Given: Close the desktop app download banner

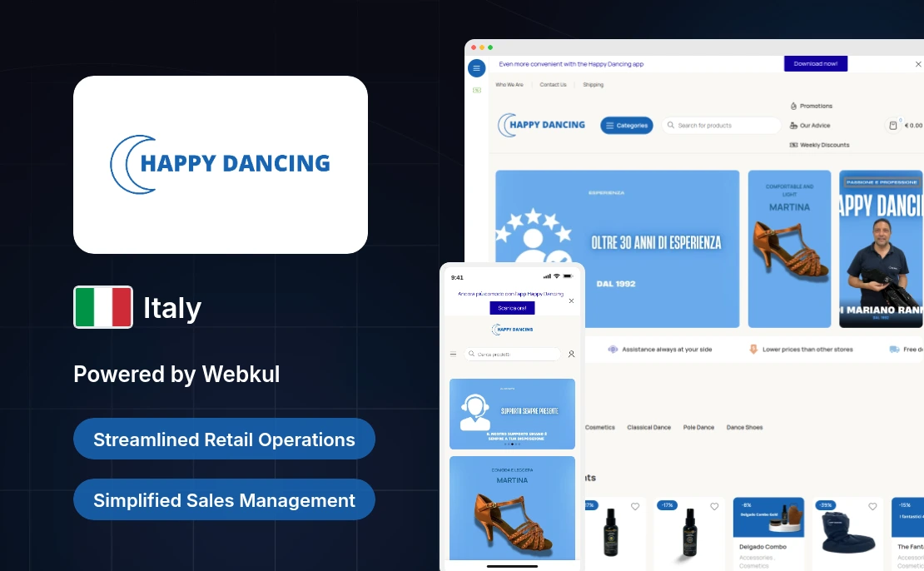Looking at the screenshot, I should 918,64.
